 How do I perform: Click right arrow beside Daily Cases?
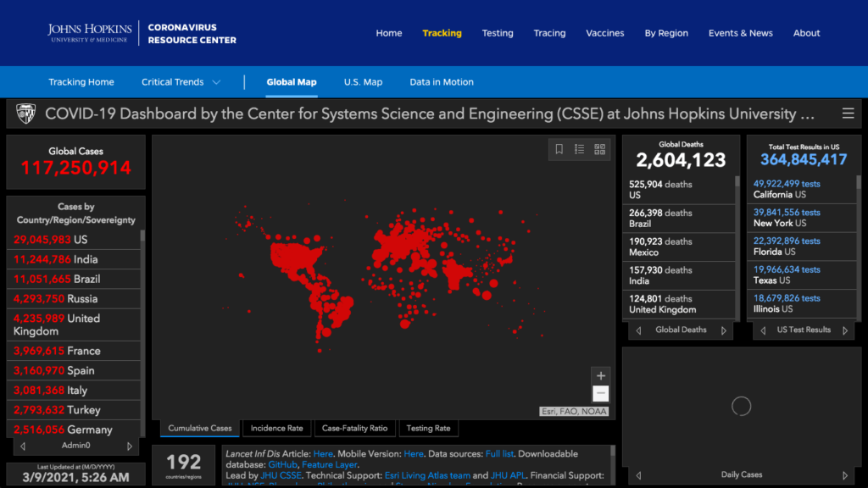coord(845,475)
